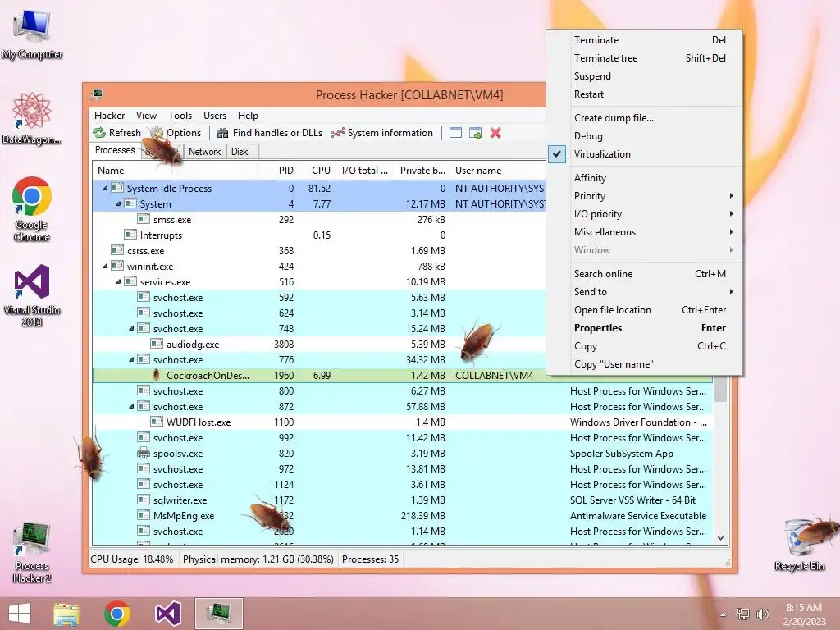Image resolution: width=840 pixels, height=630 pixels.
Task: Open System information graph icon
Action: click(x=337, y=133)
